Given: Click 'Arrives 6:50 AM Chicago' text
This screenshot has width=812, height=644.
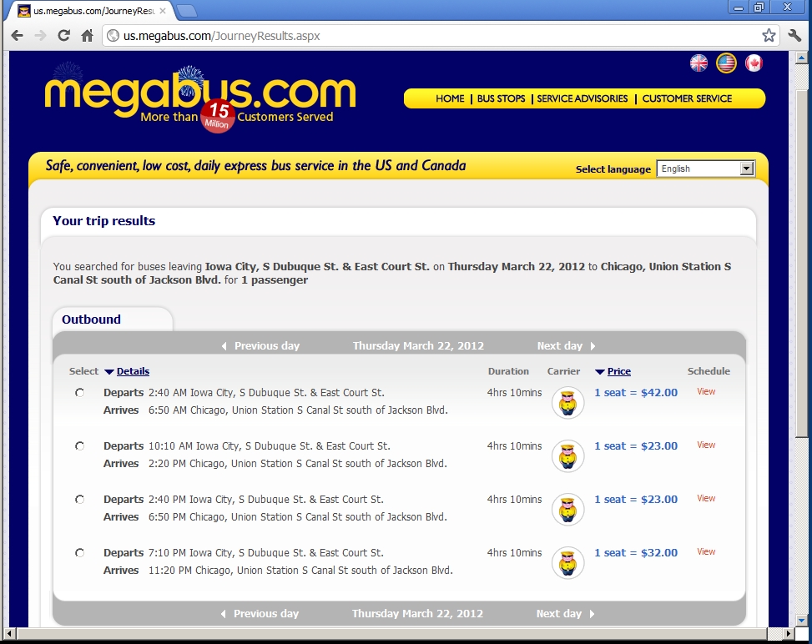Looking at the screenshot, I should [275, 410].
